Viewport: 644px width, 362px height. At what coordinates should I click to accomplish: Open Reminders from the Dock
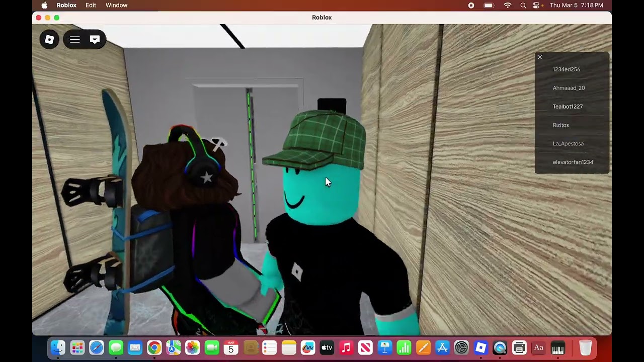270,347
